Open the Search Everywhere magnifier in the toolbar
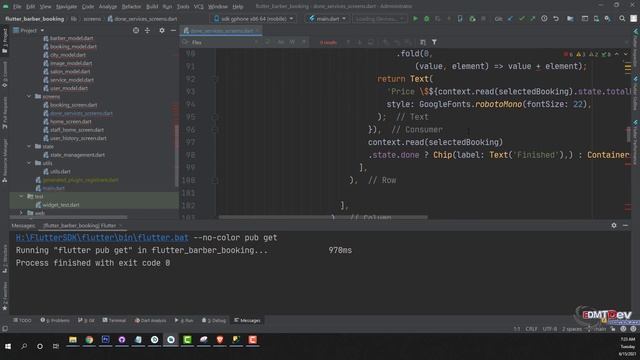The image size is (640, 360). click(622, 19)
